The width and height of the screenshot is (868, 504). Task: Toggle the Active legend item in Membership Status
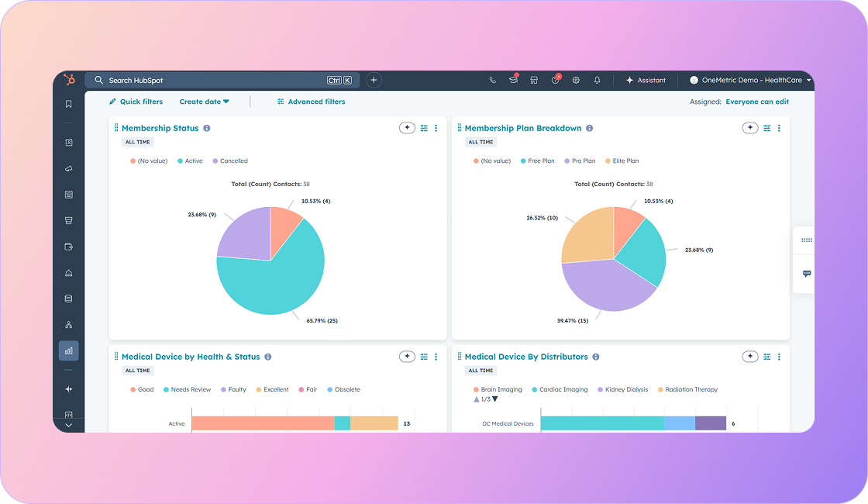click(190, 161)
